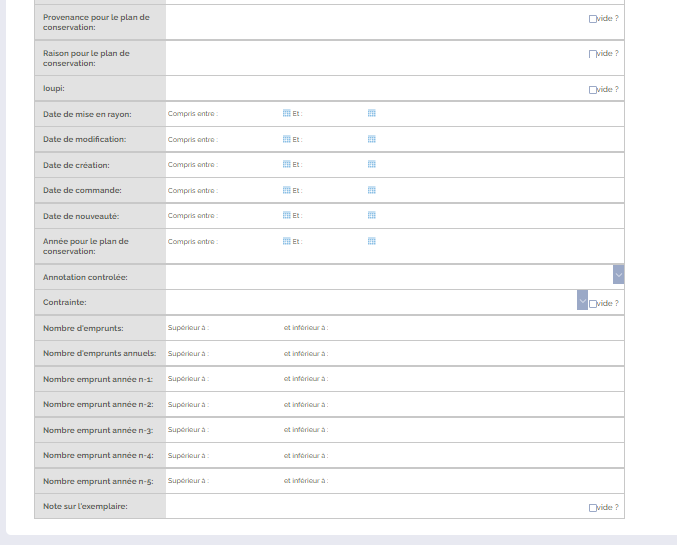Click 'et inférieur à' field for Nombre emprunt année n-2
Screen dimensions: 677x545
(x=365, y=404)
